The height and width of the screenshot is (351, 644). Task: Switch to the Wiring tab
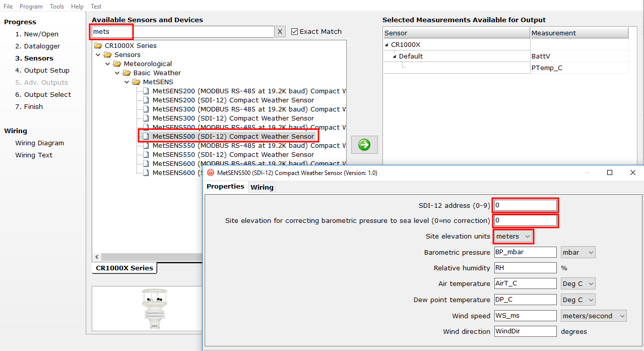tap(262, 187)
